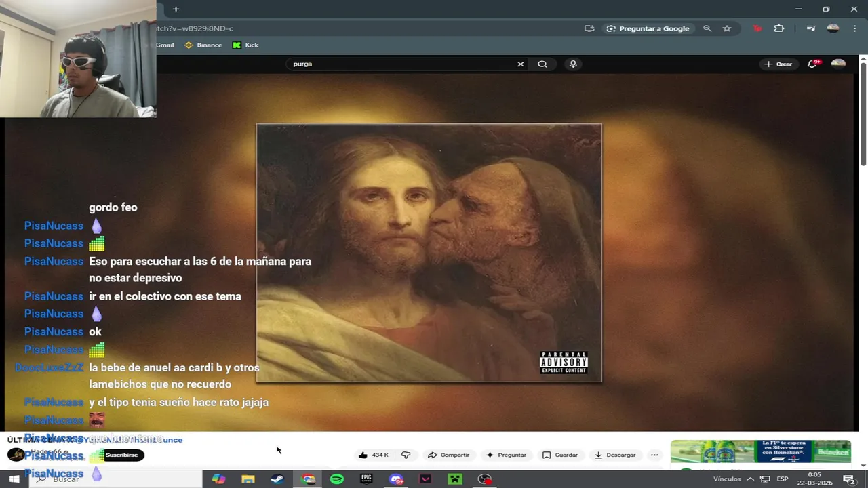868x488 pixels.
Task: Open the Binance bookmark
Action: (203, 45)
